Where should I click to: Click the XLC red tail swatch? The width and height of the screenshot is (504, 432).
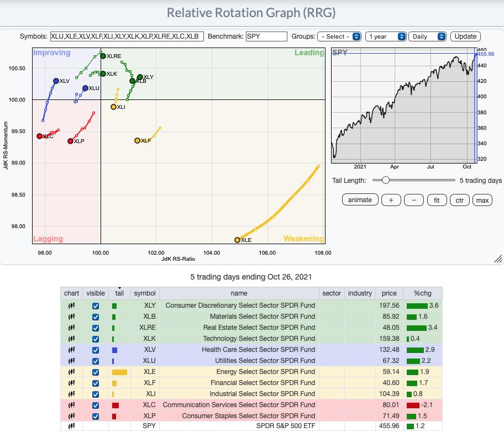116,405
